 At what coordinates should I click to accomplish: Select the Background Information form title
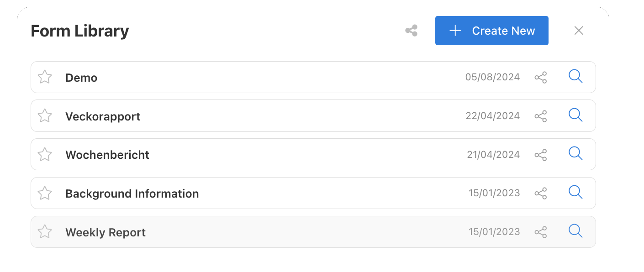[x=132, y=194]
